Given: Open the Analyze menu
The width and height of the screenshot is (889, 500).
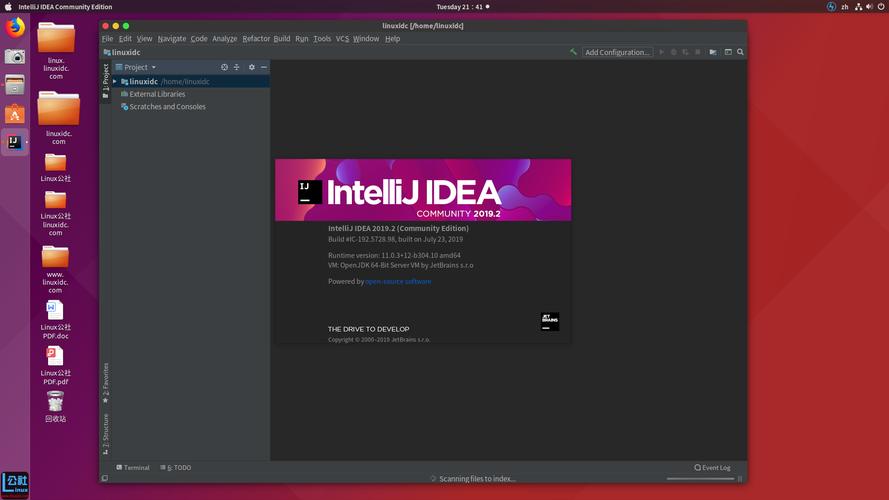Looking at the screenshot, I should (x=225, y=39).
